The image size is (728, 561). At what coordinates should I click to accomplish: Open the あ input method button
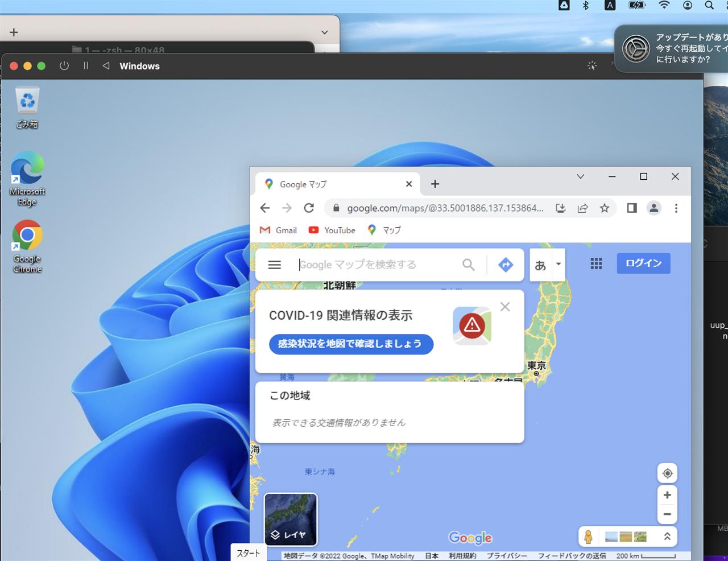(x=540, y=265)
